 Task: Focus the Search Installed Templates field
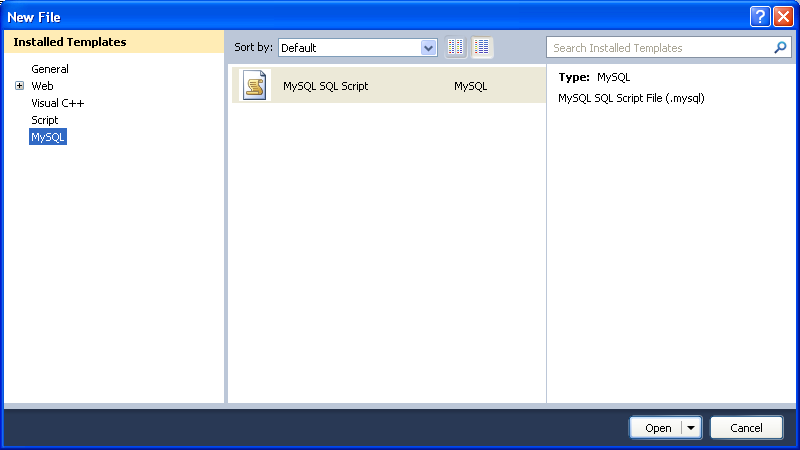coord(660,47)
